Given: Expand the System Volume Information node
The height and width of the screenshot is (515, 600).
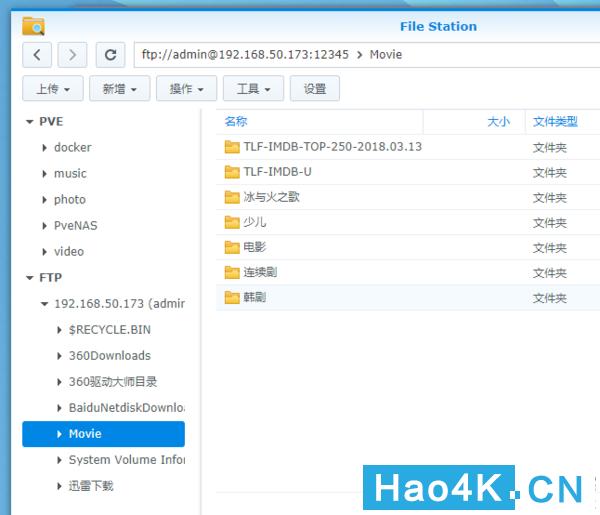Looking at the screenshot, I should click(59, 460).
